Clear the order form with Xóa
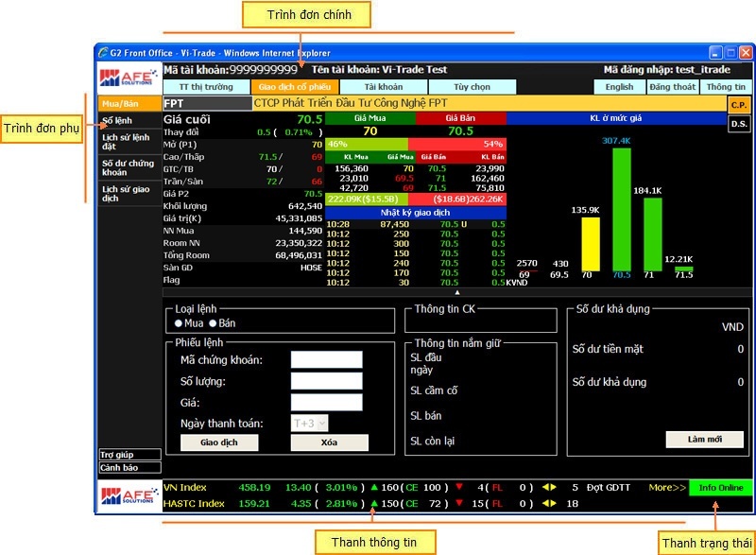This screenshot has width=756, height=555. [329, 442]
